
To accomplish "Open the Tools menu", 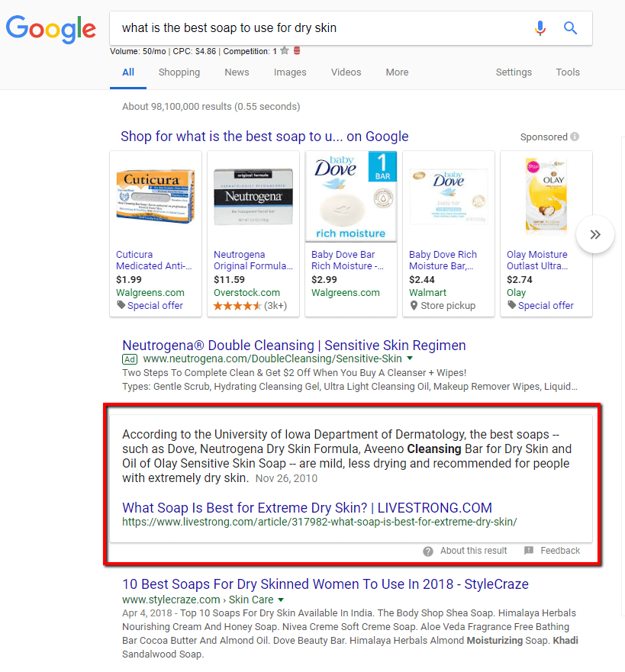I will click(x=568, y=72).
